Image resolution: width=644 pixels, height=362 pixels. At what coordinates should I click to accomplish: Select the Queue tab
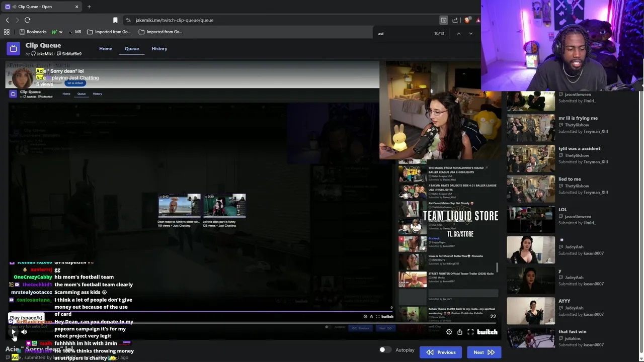[x=132, y=49]
